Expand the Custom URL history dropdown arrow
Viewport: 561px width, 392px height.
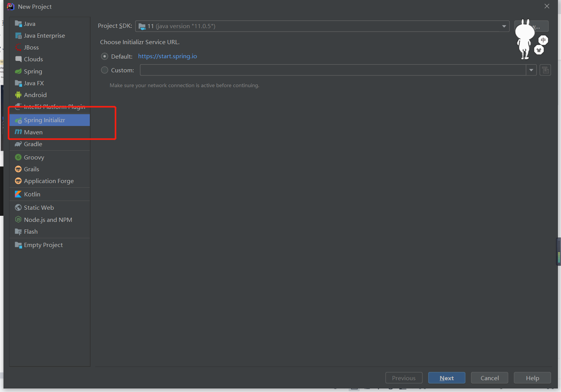coord(531,70)
